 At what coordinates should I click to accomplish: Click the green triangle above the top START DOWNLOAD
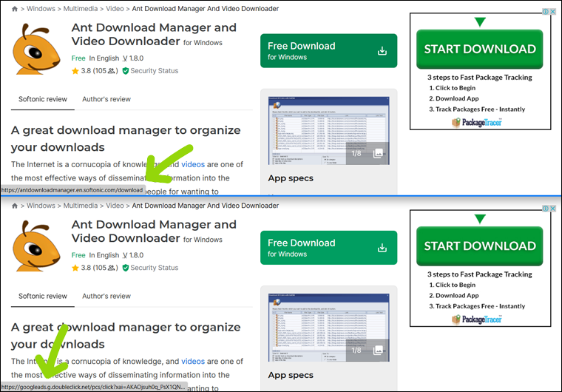pos(480,22)
